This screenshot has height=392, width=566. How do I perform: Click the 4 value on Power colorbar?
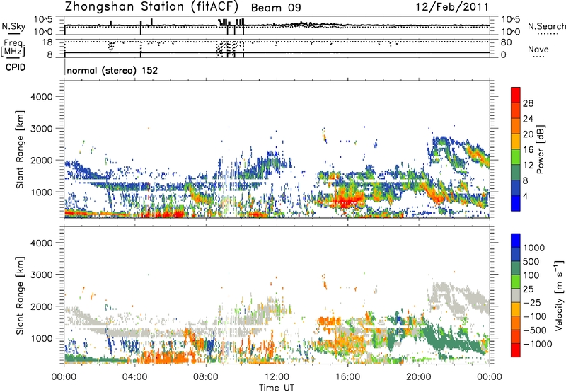[526, 196]
